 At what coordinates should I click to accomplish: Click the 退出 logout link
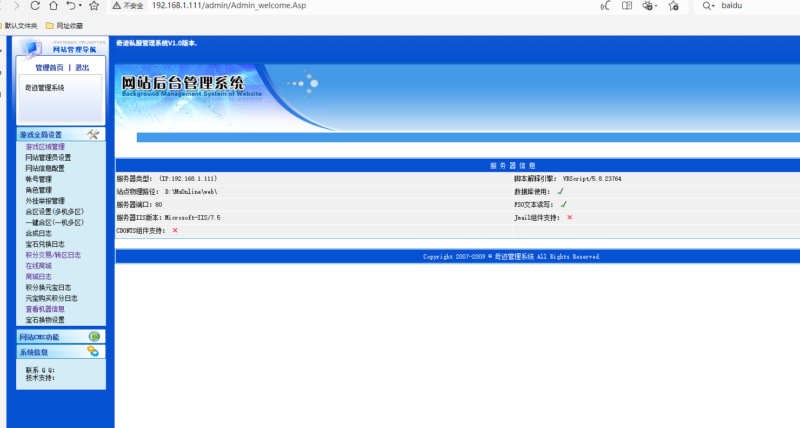point(82,67)
